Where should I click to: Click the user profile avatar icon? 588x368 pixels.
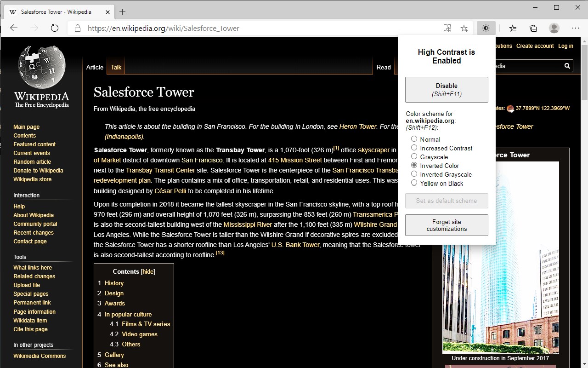[x=554, y=28]
